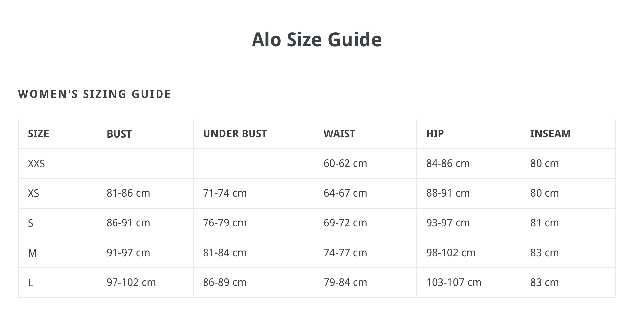Click the BUST column header
The image size is (644, 320).
point(119,134)
